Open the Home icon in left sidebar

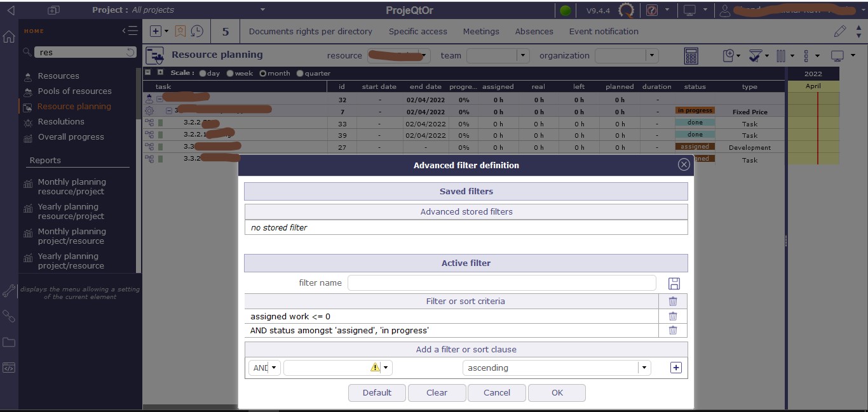point(9,37)
